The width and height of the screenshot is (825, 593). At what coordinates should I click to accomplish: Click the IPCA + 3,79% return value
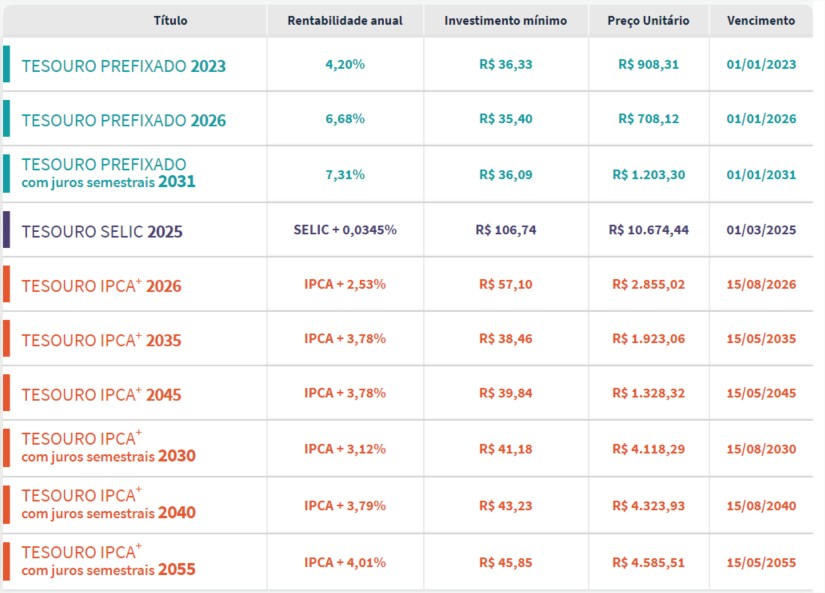coord(345,506)
